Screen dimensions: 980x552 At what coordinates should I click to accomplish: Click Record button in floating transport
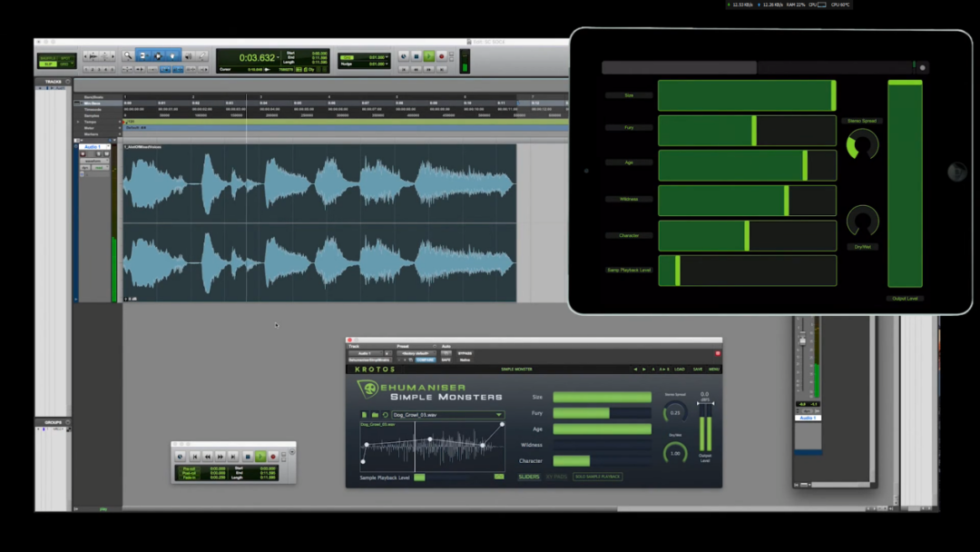[x=273, y=457]
